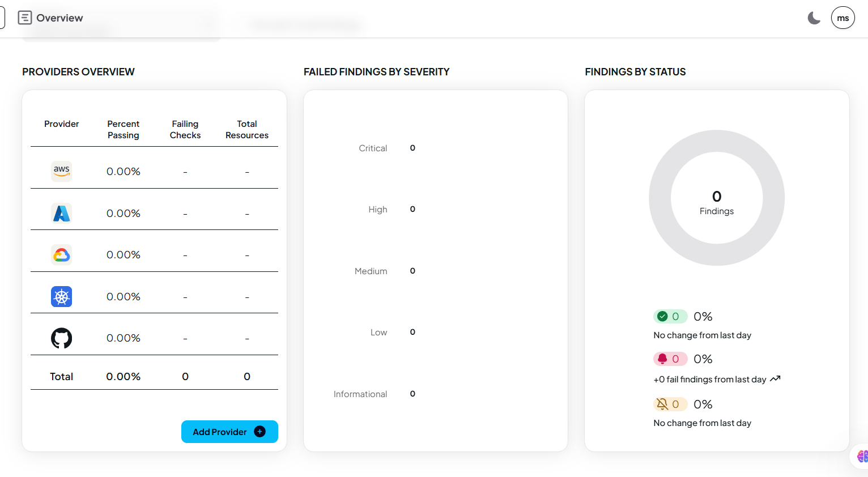Click the Kubernetes provider icon
This screenshot has height=477, width=868.
coord(61,296)
